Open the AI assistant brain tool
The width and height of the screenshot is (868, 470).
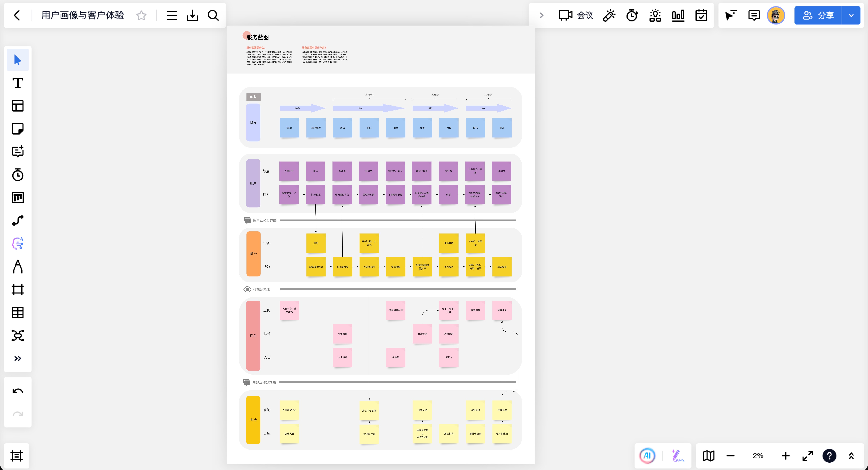pos(18,243)
